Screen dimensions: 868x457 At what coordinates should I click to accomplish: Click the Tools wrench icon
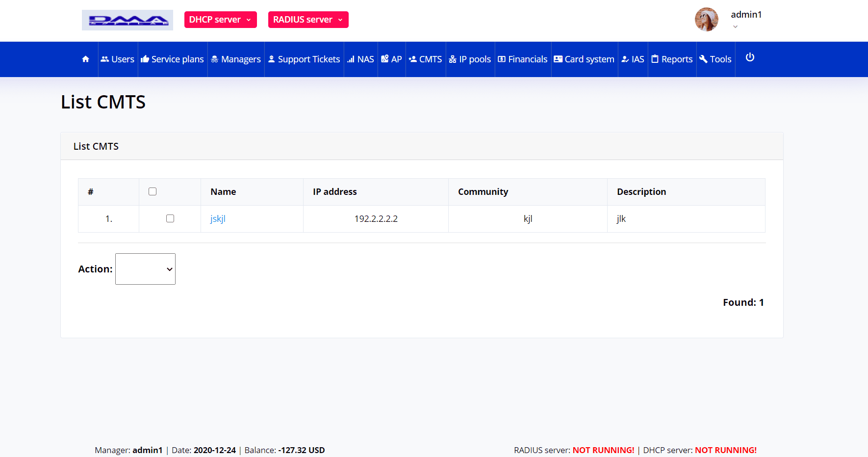[x=703, y=59]
